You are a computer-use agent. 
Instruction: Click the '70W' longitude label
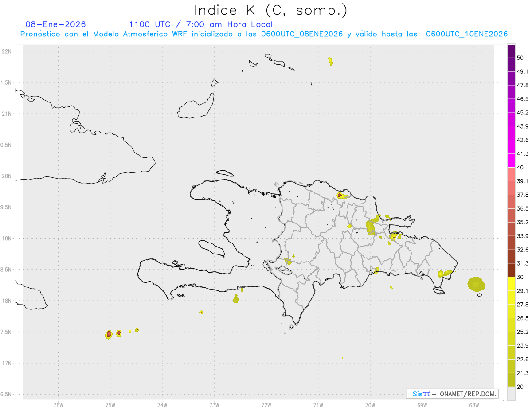[x=370, y=405]
